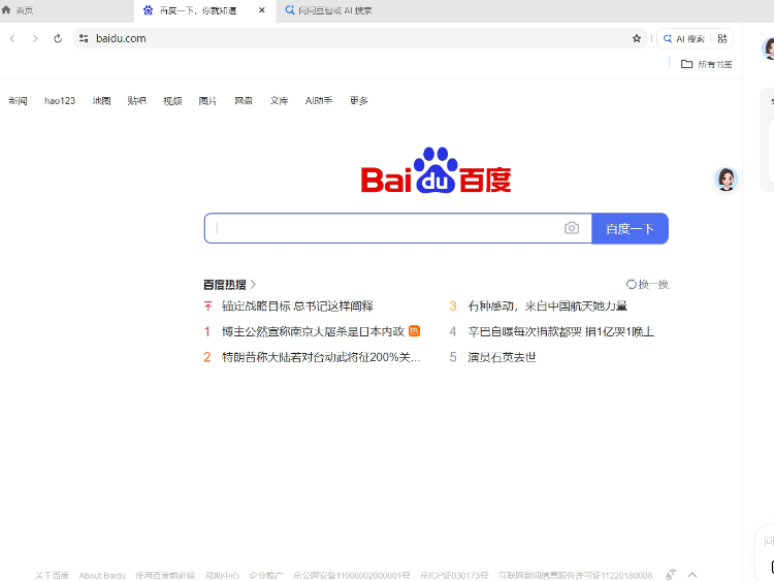The width and height of the screenshot is (774, 581).
Task: Open the extensions grid icon in toolbar
Action: click(722, 39)
